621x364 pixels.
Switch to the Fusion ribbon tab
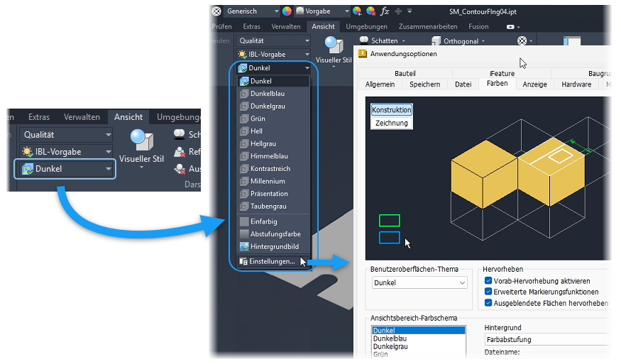(x=478, y=26)
